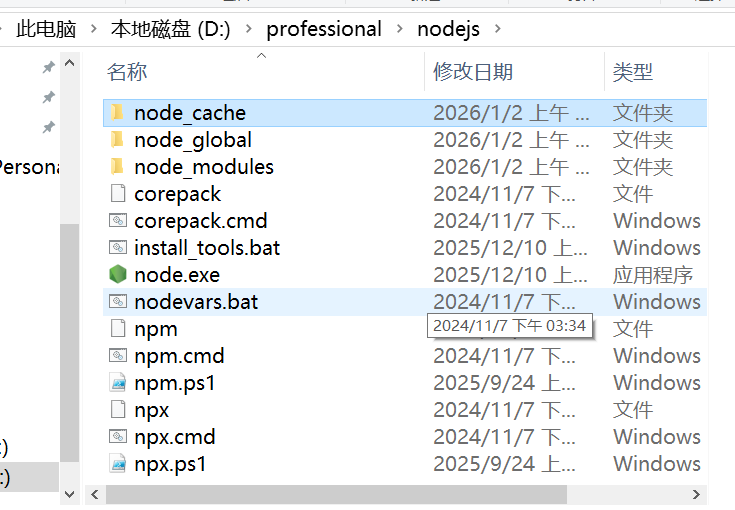
Task: Click the nodejs breadcrumb segment
Action: 449,29
